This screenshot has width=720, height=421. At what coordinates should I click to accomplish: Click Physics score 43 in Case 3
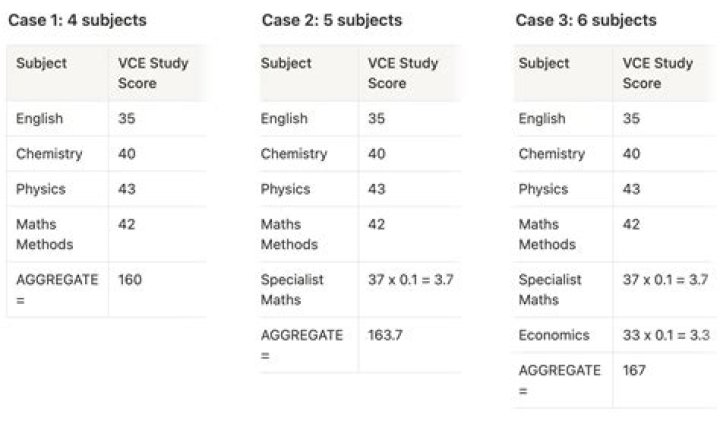coord(631,189)
